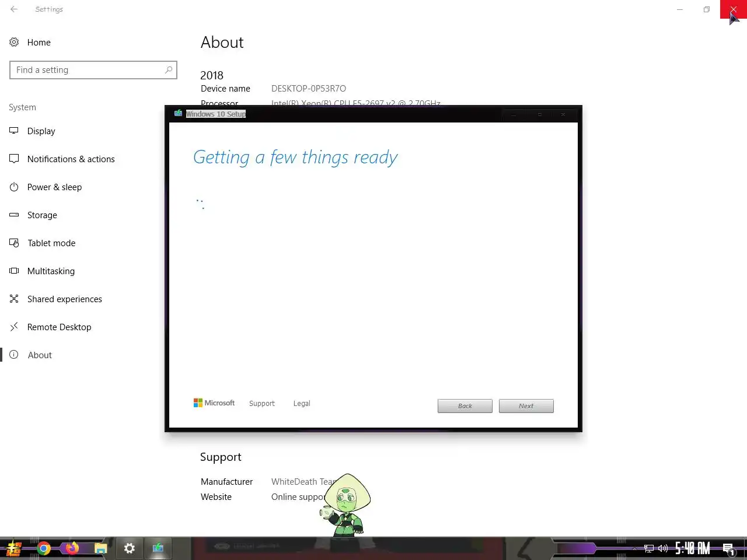Click the Home gear icon

[x=14, y=42]
